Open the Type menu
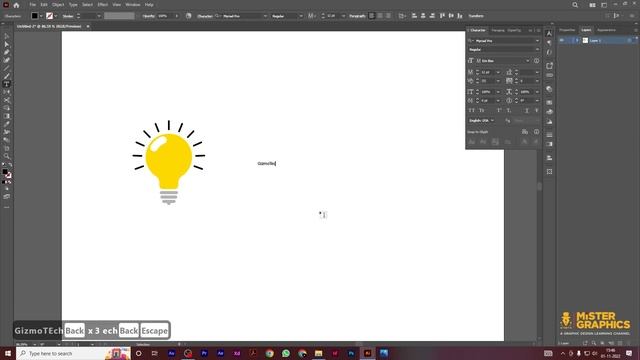Image resolution: width=640 pixels, height=360 pixels. pyautogui.click(x=73, y=5)
